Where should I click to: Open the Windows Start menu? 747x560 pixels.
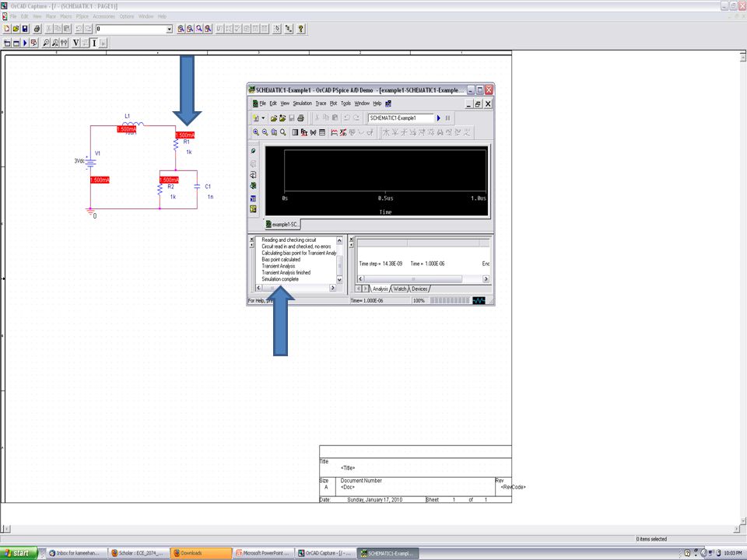[19, 553]
